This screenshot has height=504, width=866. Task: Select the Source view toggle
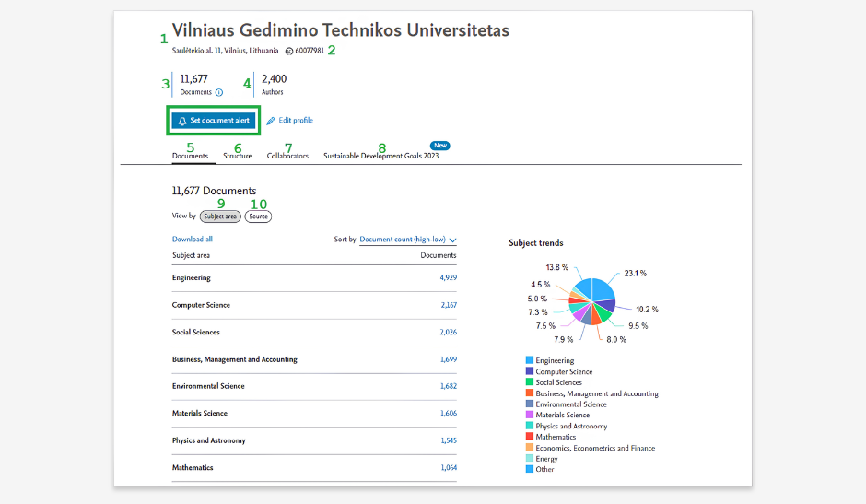tap(258, 217)
